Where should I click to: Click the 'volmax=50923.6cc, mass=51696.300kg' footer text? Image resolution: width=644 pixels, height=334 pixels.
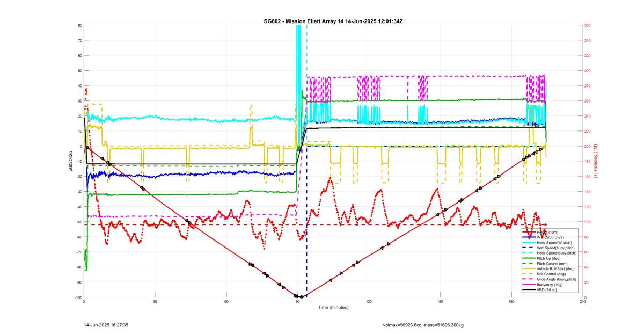click(423, 325)
